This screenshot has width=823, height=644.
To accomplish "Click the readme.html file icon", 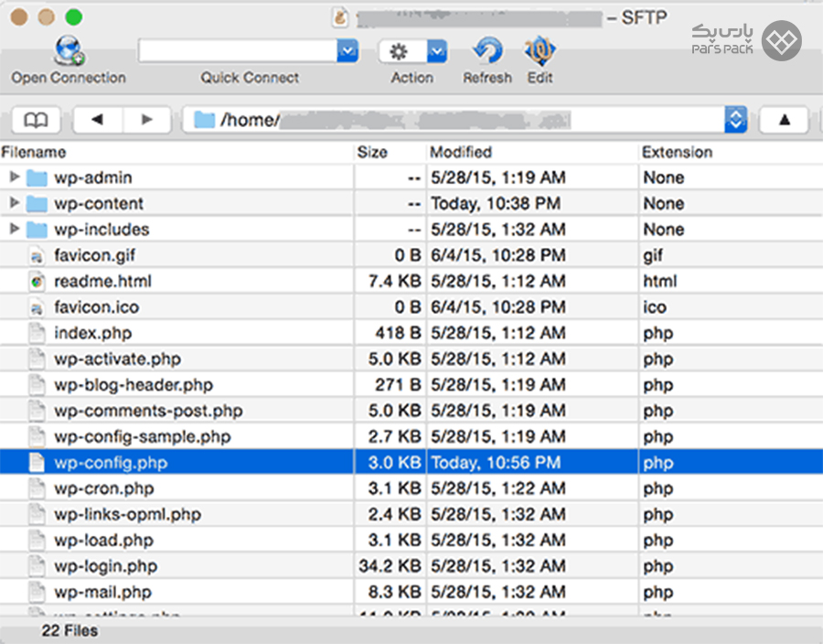I will [37, 282].
